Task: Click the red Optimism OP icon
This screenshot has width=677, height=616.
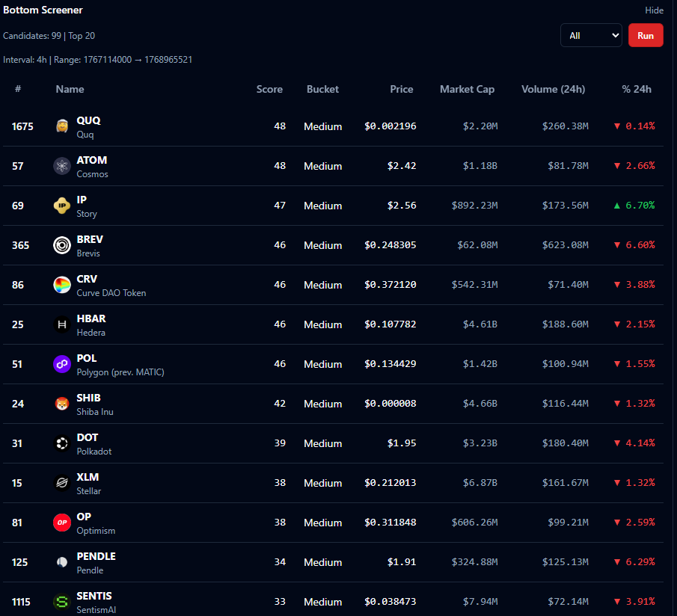Action: (x=62, y=523)
